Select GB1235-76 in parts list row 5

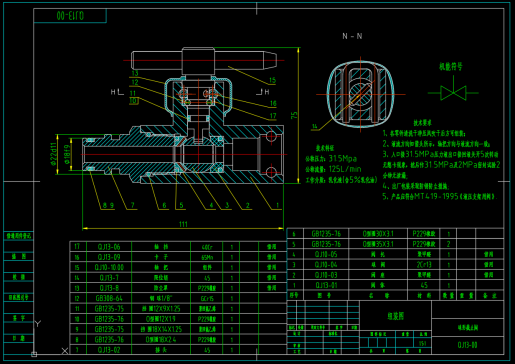pos(326,244)
